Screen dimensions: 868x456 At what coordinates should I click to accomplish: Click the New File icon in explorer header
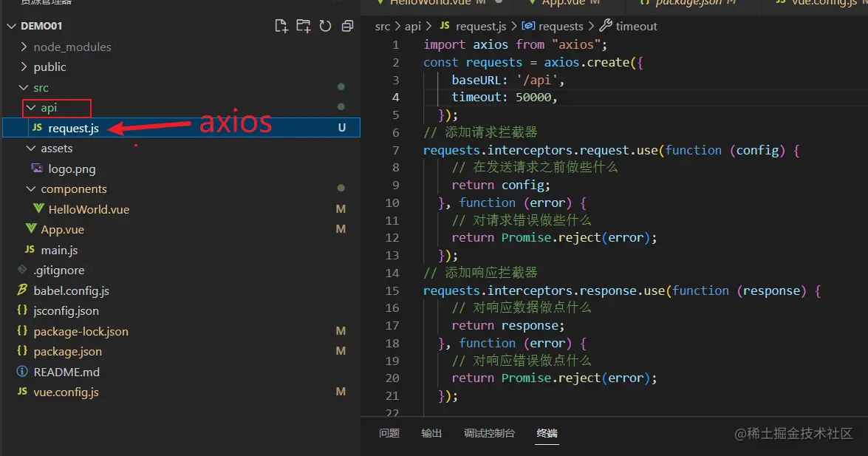pos(281,25)
